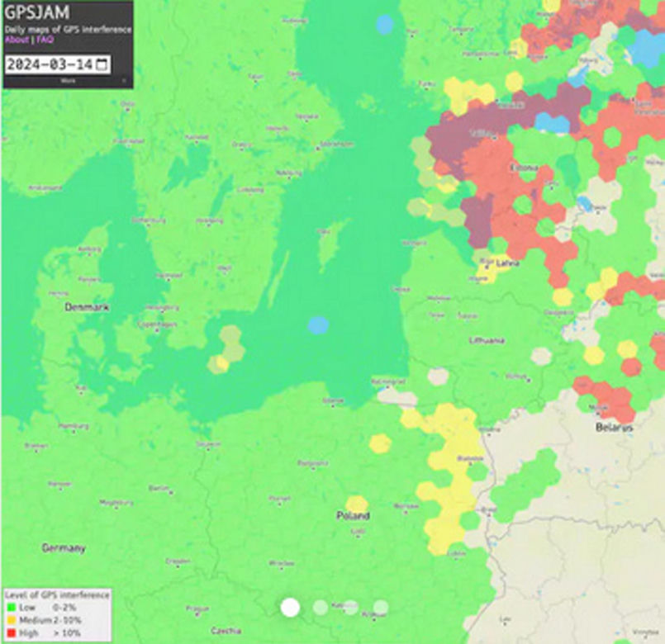Click the Prague city label
Viewport: 665px width, 644px height.
(197, 608)
